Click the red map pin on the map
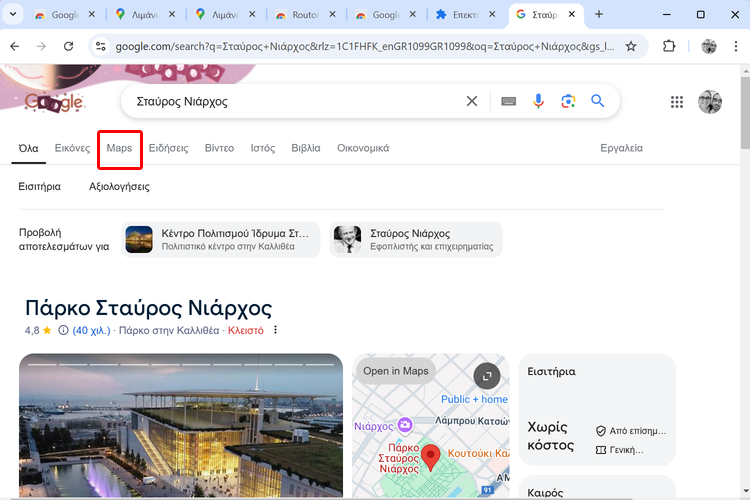The height and width of the screenshot is (500, 750). click(430, 457)
